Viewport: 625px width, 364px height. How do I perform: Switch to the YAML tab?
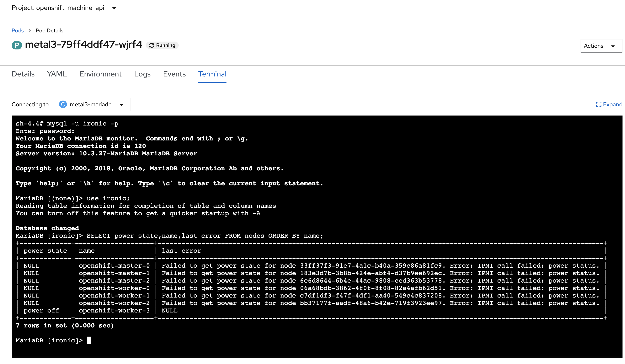coord(57,74)
